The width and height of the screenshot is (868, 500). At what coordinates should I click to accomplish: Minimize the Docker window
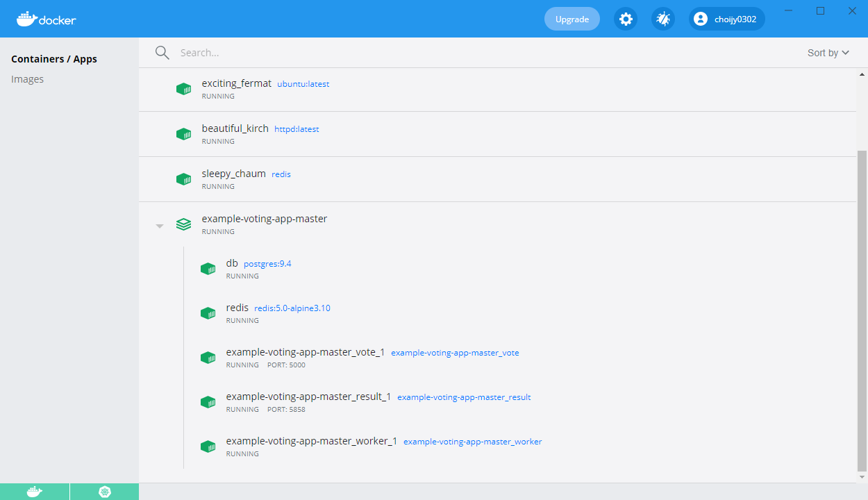tap(788, 10)
